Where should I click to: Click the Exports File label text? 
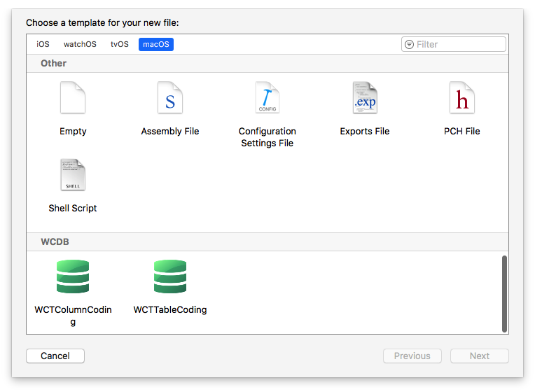[x=365, y=131]
